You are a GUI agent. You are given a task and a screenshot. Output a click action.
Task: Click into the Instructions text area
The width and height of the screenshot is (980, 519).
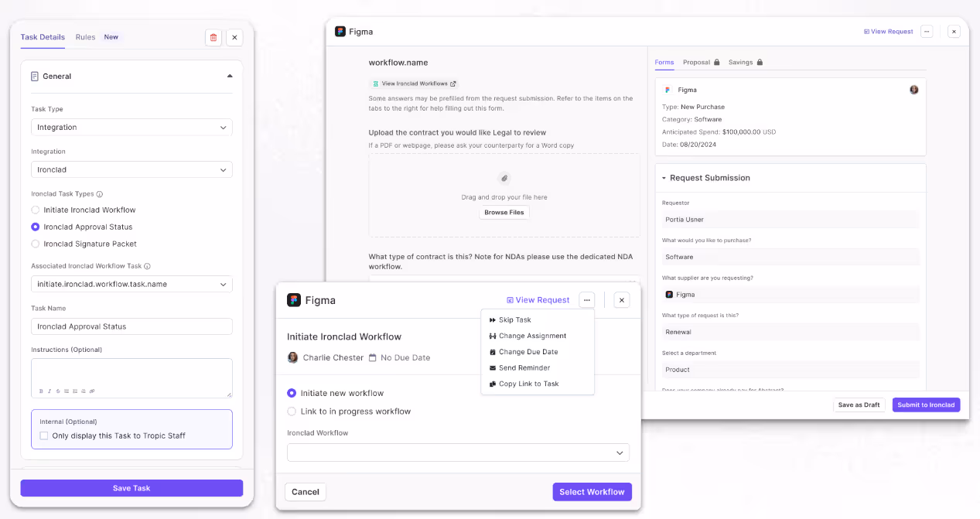(131, 378)
